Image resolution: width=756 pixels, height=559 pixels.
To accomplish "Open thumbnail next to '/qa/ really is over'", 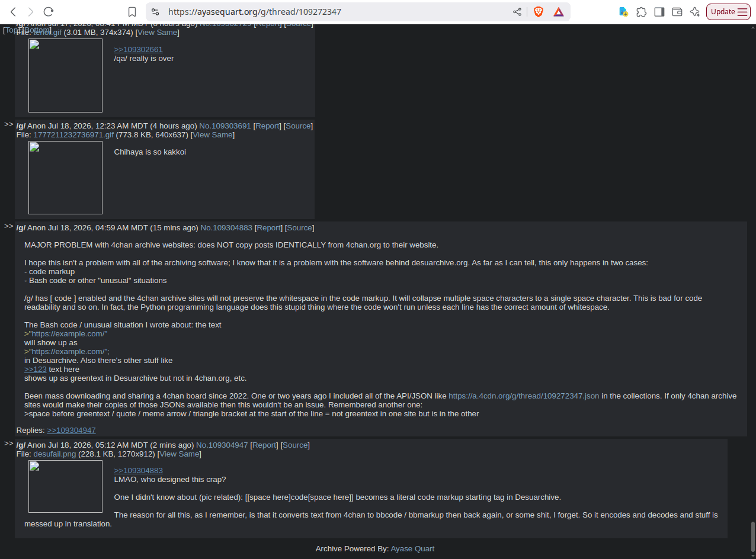I will click(x=65, y=75).
